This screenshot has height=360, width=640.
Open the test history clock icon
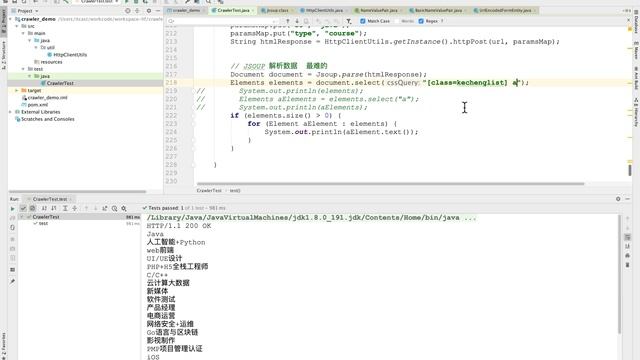tap(114, 209)
